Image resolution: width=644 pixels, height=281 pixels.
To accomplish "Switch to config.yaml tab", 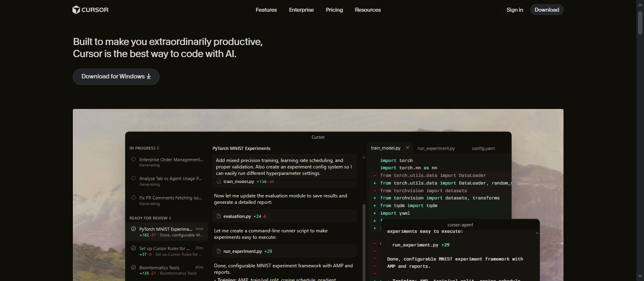I will pyautogui.click(x=483, y=148).
